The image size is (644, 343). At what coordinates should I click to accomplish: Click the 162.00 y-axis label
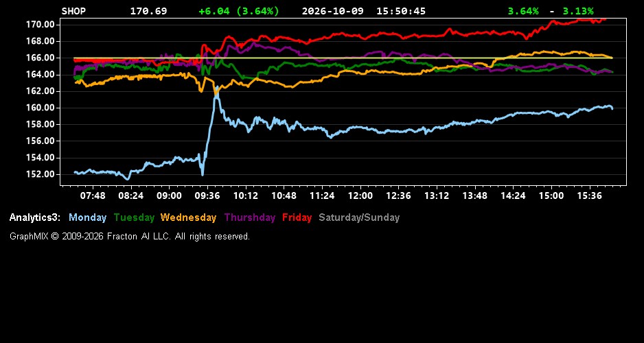39,91
